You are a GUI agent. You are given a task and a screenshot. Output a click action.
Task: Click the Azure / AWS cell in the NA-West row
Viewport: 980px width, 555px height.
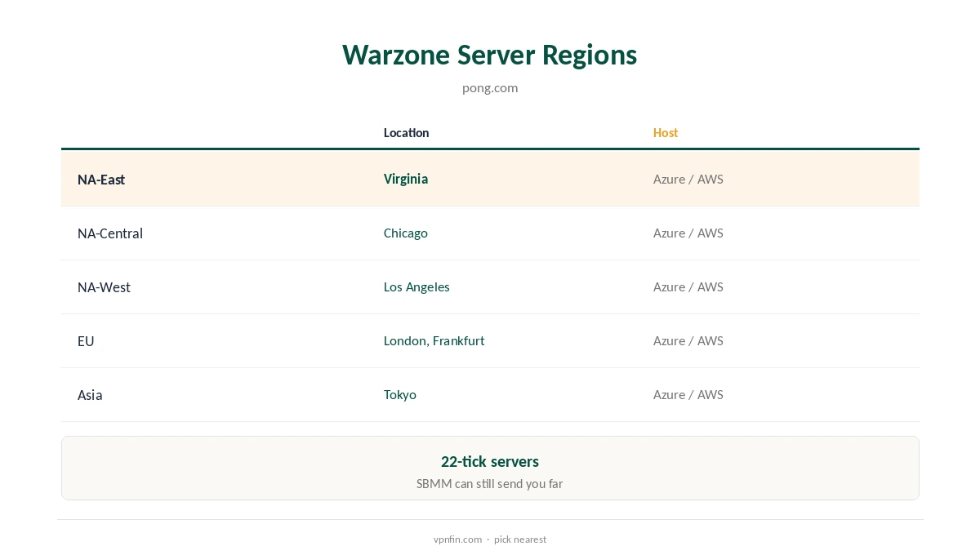pyautogui.click(x=688, y=286)
